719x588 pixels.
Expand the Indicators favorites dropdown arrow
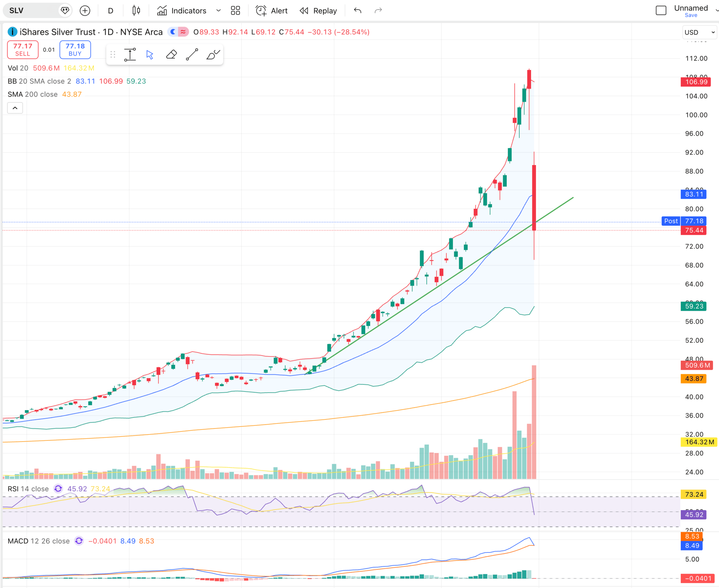pos(218,10)
